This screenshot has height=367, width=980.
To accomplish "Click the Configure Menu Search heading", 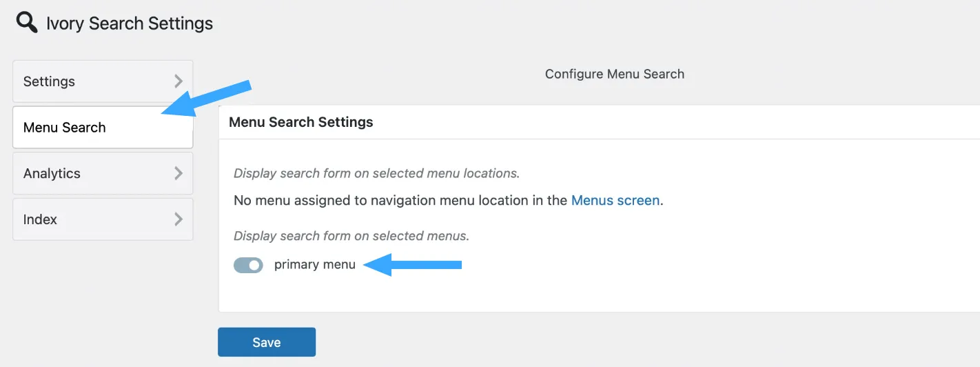I will tap(615, 74).
